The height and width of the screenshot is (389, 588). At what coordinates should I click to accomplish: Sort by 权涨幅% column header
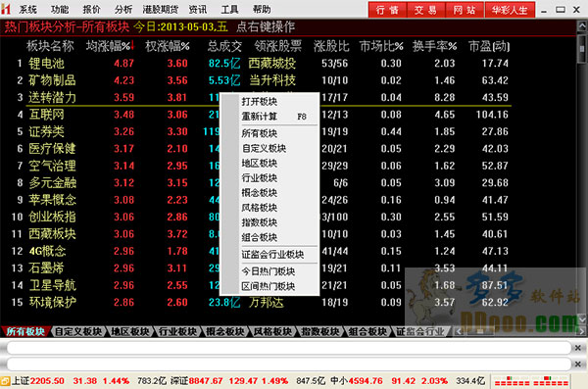(168, 46)
